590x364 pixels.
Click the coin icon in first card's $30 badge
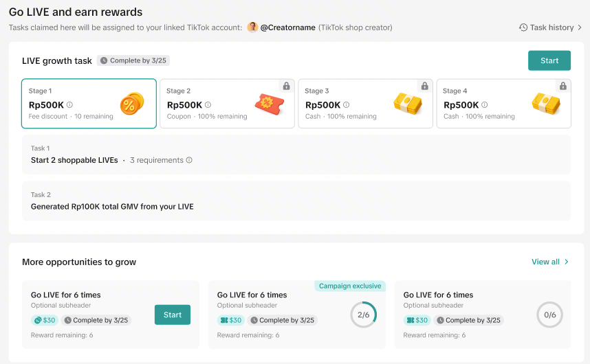tap(38, 321)
